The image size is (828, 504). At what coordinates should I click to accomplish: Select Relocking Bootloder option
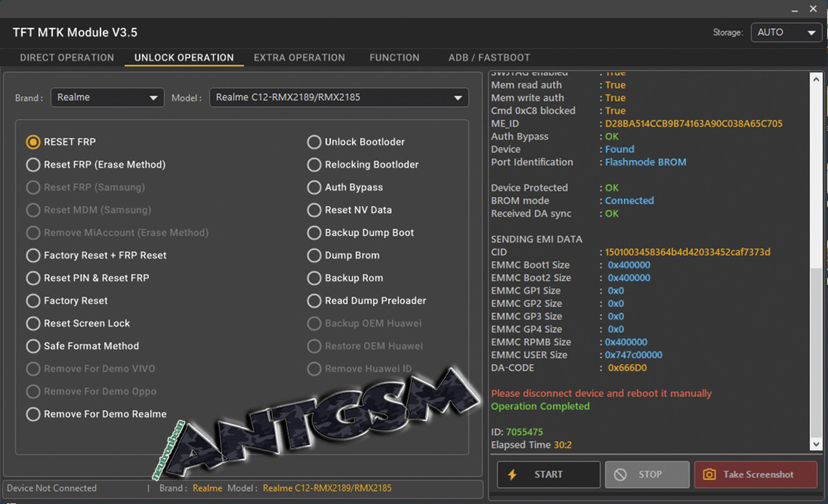[363, 164]
